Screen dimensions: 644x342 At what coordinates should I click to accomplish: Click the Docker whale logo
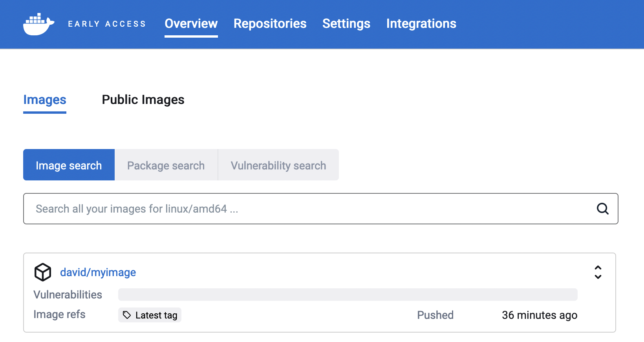point(38,24)
